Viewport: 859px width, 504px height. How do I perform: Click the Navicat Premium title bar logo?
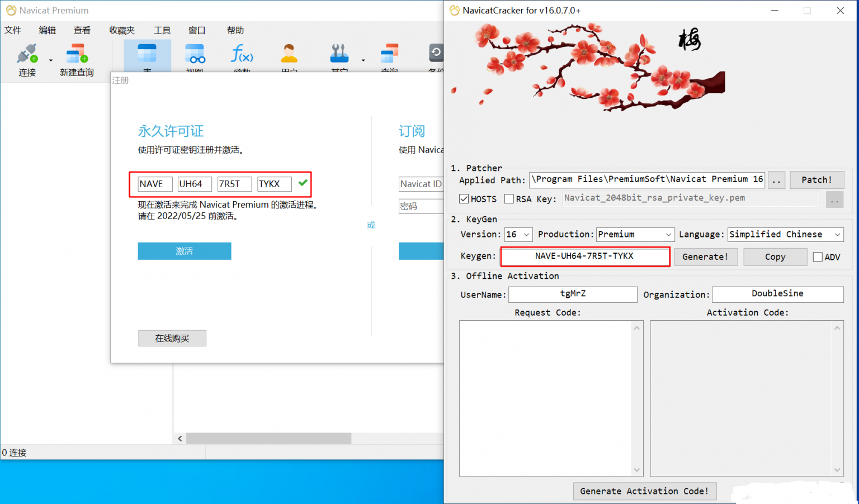click(11, 10)
